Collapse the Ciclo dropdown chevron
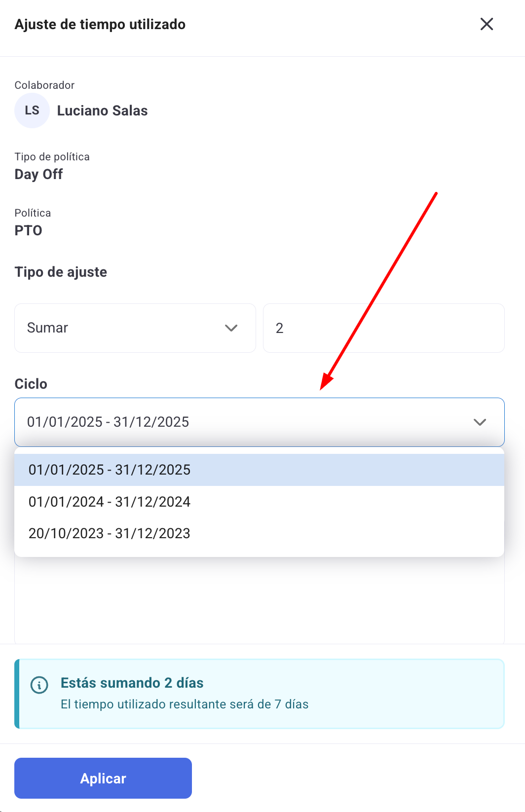Viewport: 525px width, 812px height. 480,422
